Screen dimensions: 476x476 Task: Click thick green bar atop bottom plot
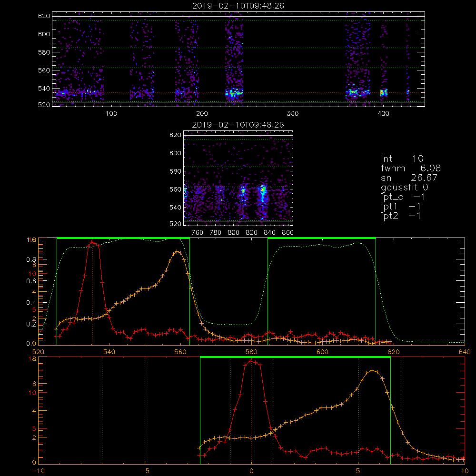pos(295,357)
